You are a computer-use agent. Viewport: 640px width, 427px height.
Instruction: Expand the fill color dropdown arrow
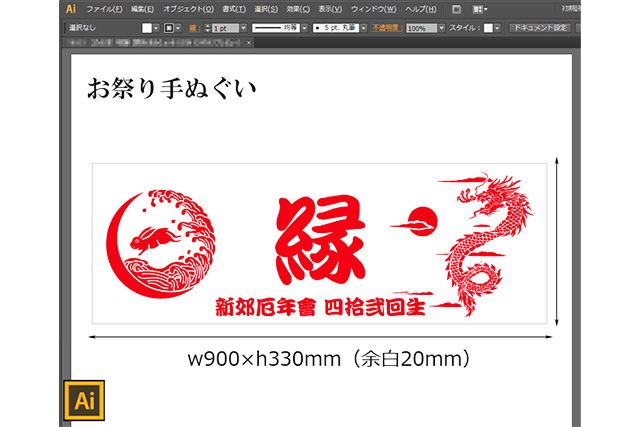(x=157, y=28)
